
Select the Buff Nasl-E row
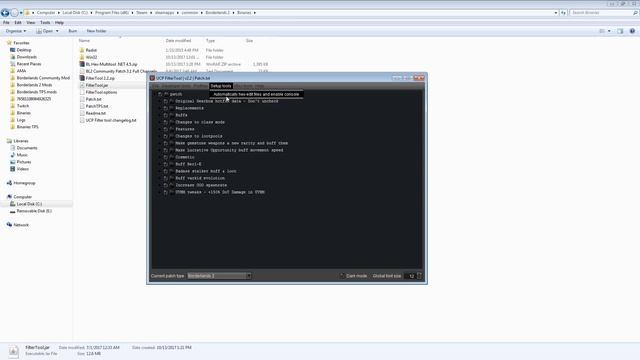click(x=188, y=164)
